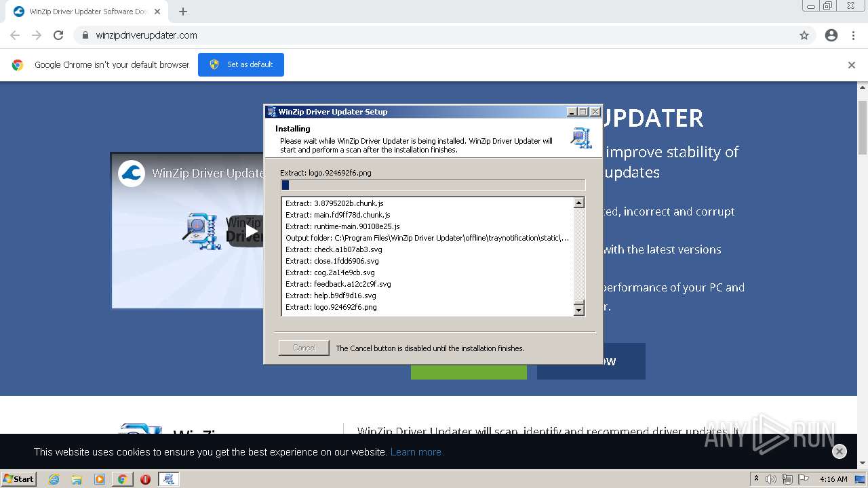
Task: Bookmark this page with the star icon
Action: (x=804, y=35)
